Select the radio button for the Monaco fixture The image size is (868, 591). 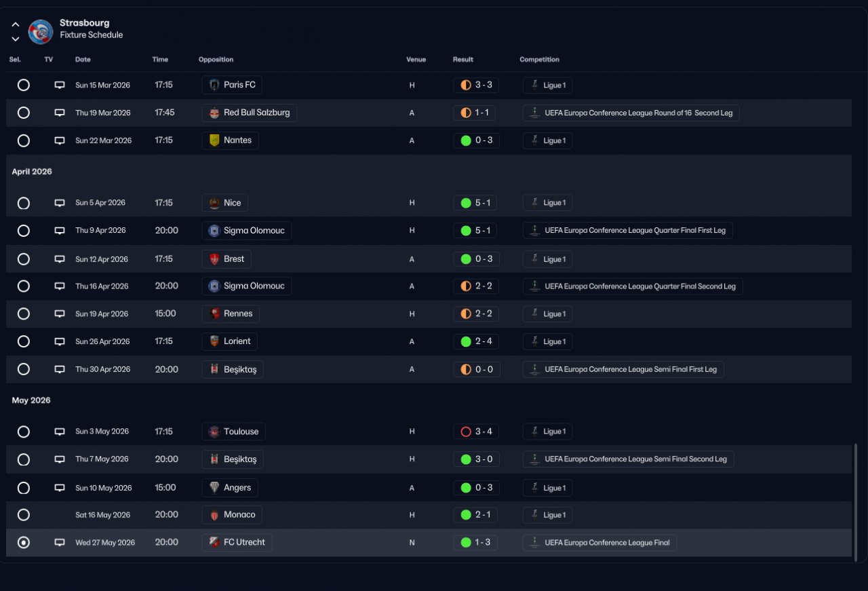coord(24,515)
